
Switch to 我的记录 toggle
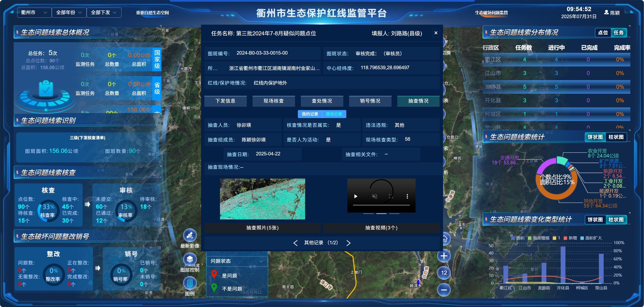click(x=310, y=114)
